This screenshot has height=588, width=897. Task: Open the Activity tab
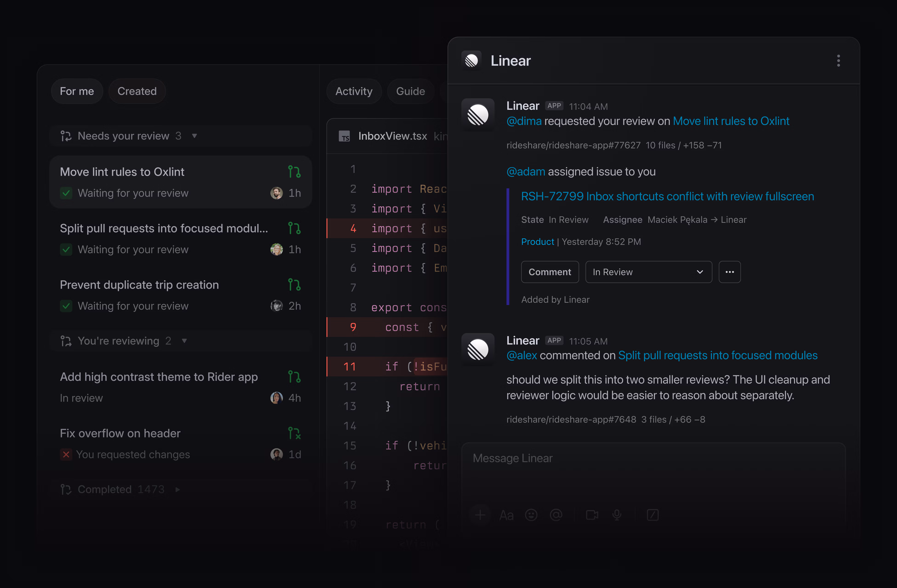354,91
